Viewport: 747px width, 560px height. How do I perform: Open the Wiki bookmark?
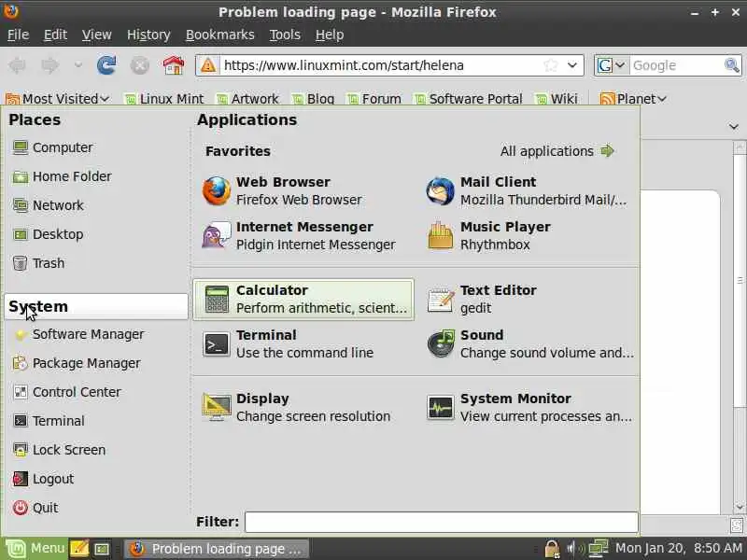pos(557,99)
